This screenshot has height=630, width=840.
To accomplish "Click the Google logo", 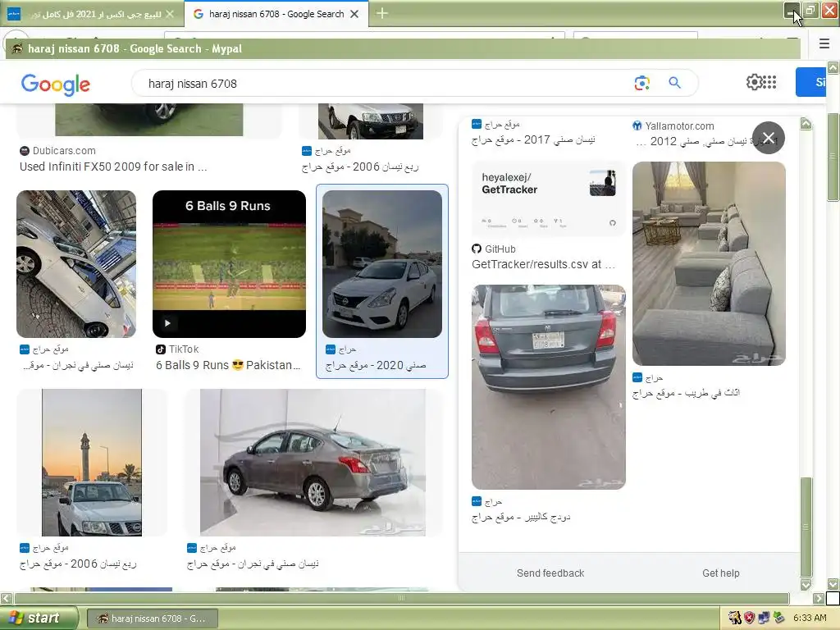I will pos(56,84).
